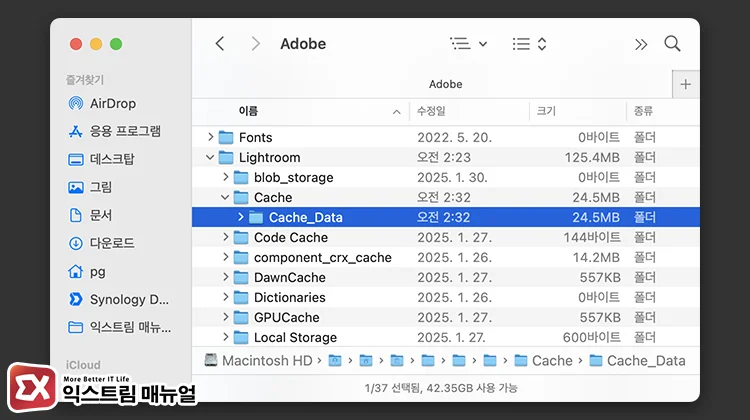Click the 144바이트 size cell
The width and height of the screenshot is (750, 420).
592,237
